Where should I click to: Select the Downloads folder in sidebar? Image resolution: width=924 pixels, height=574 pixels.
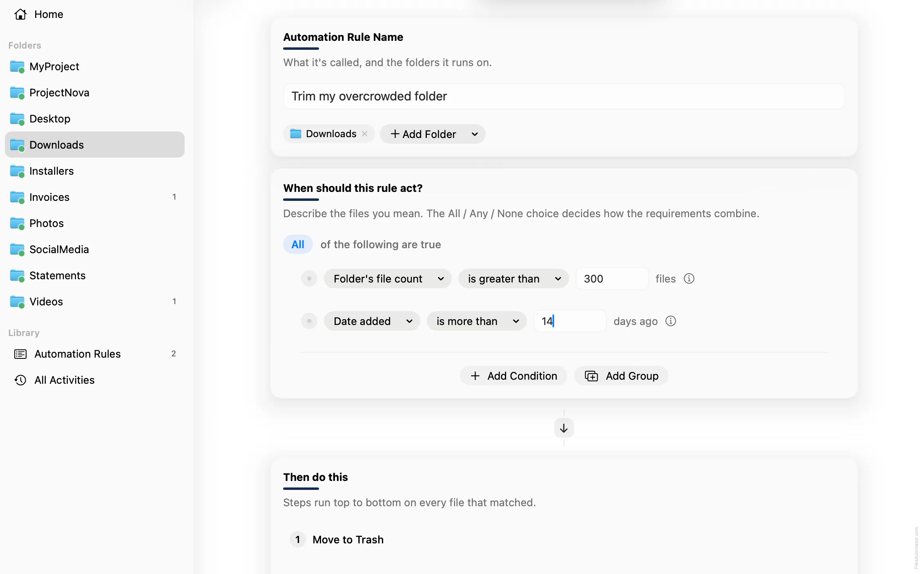click(95, 145)
